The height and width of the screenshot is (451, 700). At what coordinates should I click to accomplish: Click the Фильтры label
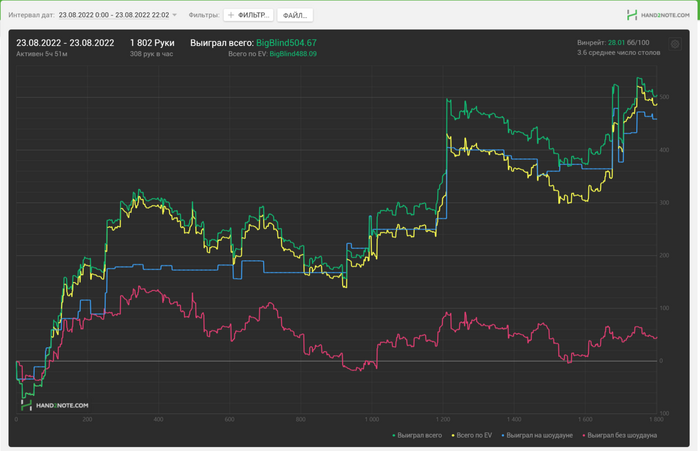[204, 15]
